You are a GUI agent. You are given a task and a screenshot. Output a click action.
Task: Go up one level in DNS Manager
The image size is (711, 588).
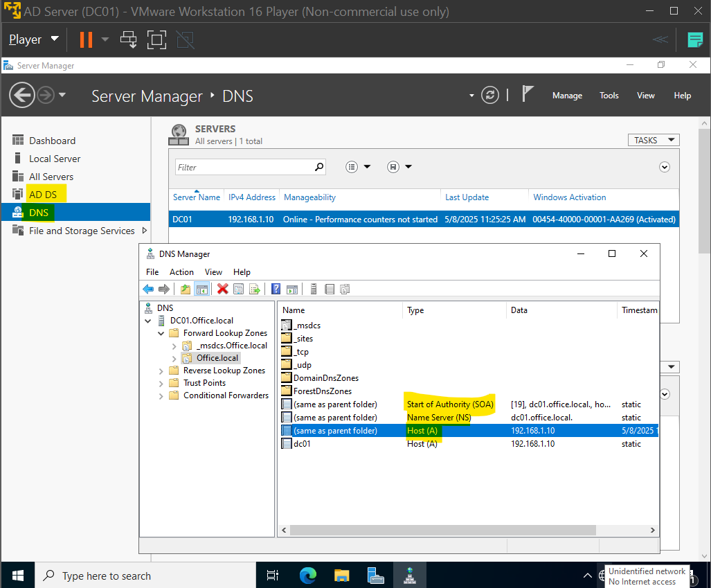tap(185, 289)
